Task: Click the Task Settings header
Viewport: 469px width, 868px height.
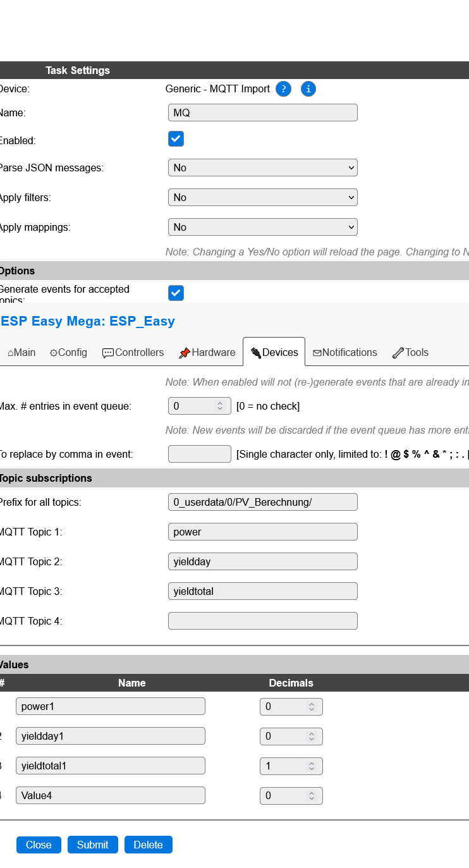Action: [78, 70]
